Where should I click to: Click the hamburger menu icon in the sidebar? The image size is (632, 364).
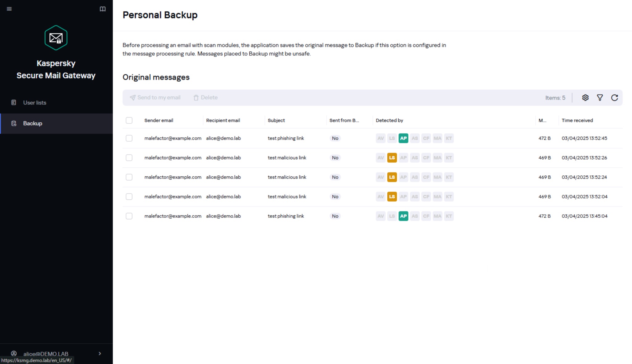tap(9, 9)
